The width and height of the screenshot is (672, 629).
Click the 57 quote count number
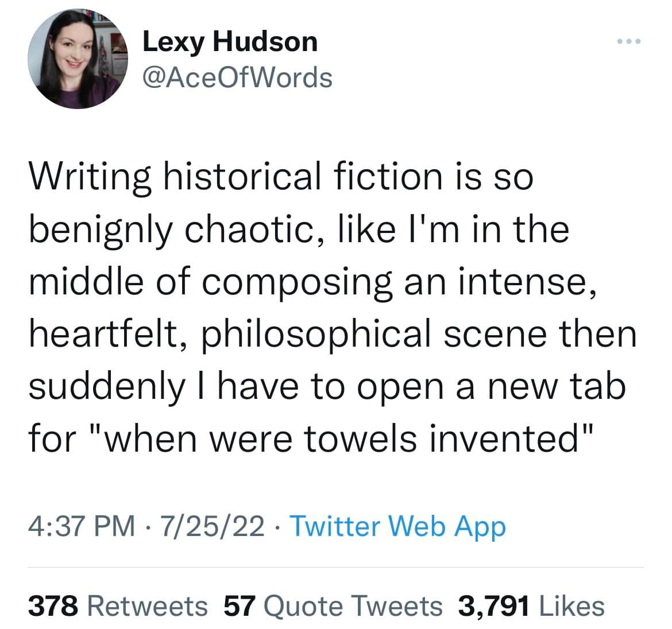coord(239,606)
